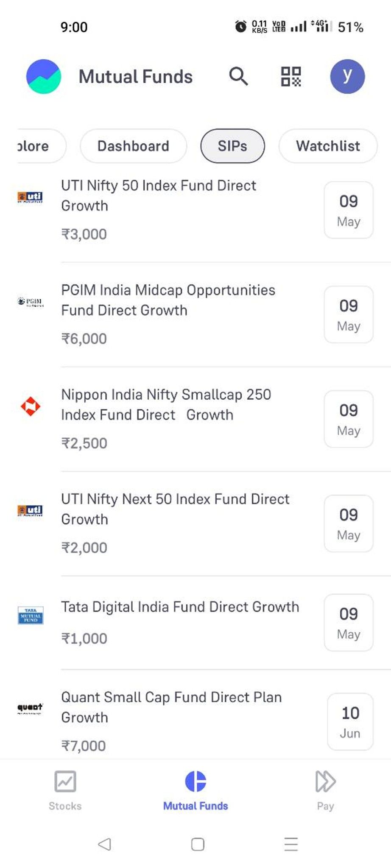Image resolution: width=391 pixels, height=868 pixels.
Task: Open the profile avatar 'y'
Action: pos(347,76)
